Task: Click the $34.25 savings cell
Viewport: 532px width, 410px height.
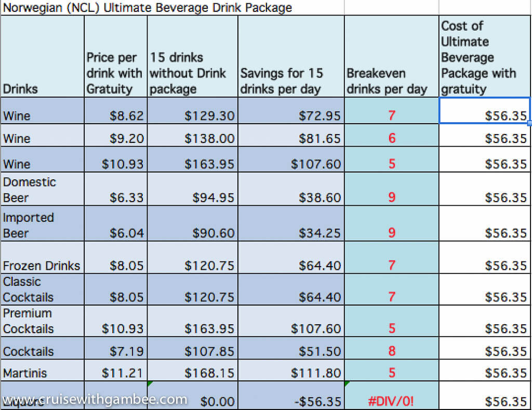Action: coord(291,223)
